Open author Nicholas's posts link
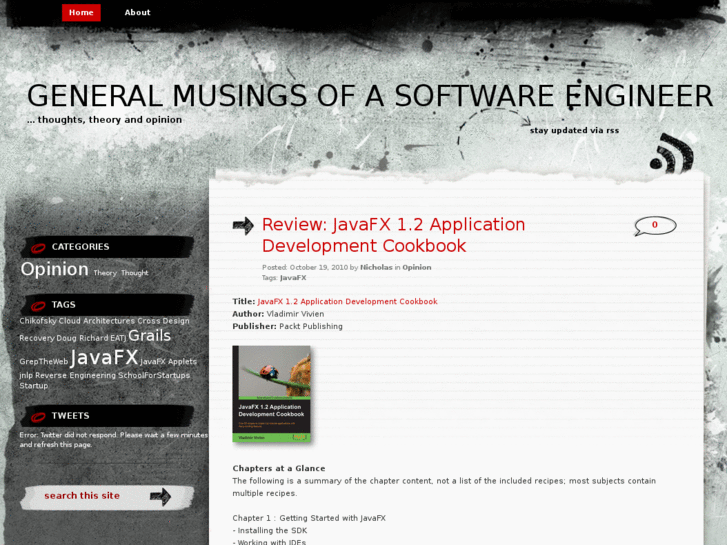Screen dimensions: 727x545 coord(376,267)
